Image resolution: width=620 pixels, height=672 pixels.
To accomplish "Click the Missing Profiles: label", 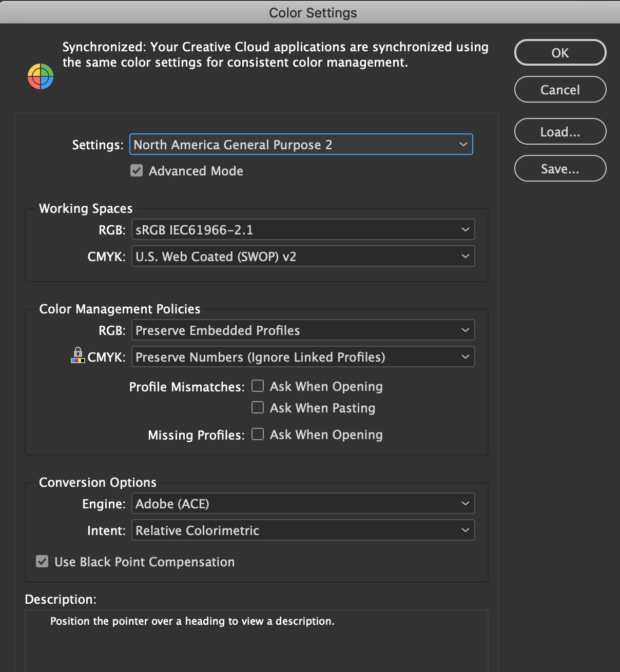I will point(196,435).
